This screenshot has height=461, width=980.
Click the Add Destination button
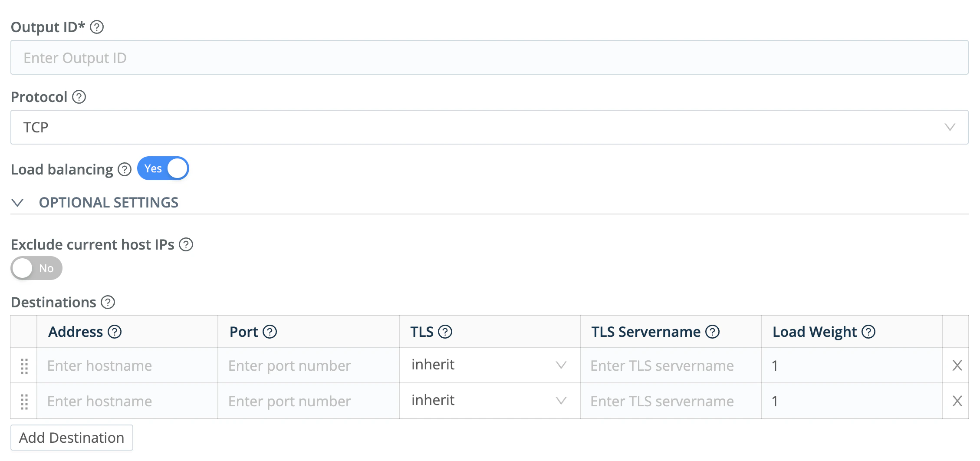click(71, 438)
